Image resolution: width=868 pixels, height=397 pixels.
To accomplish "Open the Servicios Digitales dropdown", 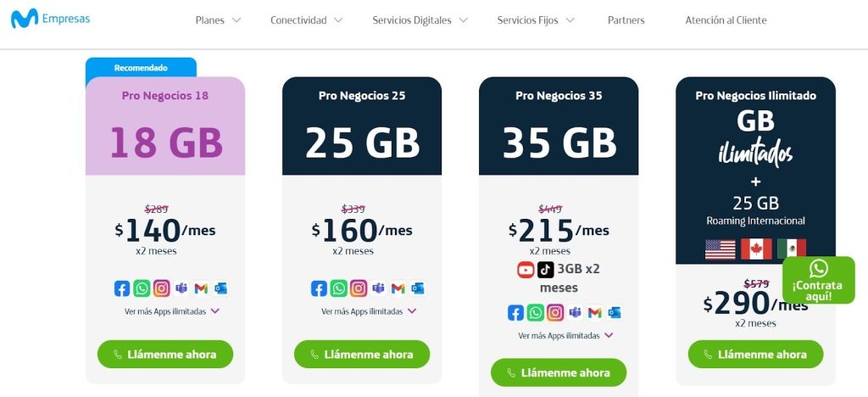I will [x=420, y=20].
